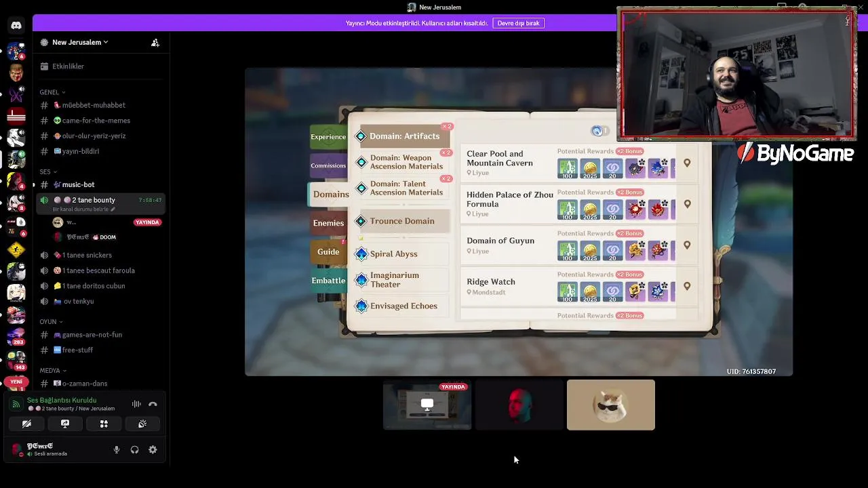Select server icon with 283 badge
Image resolution: width=868 pixels, height=488 pixels.
click(16, 336)
